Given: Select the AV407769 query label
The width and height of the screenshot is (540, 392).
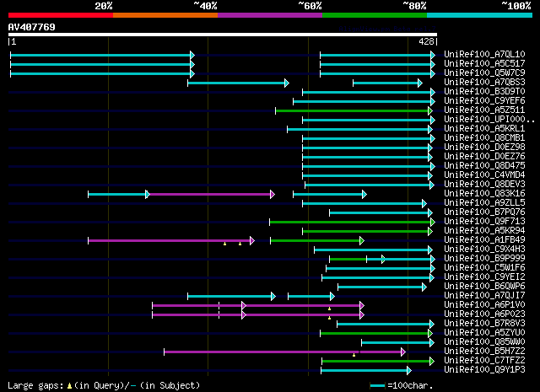Looking at the screenshot, I should [x=32, y=27].
